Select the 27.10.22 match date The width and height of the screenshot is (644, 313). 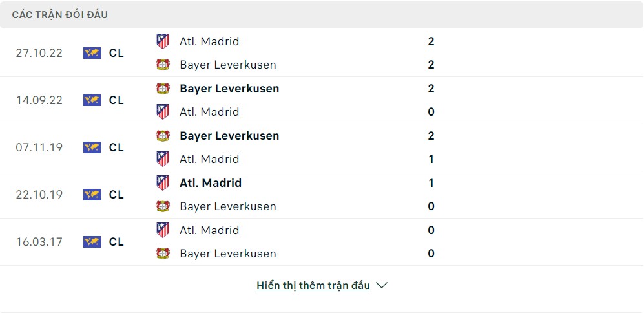pos(39,53)
